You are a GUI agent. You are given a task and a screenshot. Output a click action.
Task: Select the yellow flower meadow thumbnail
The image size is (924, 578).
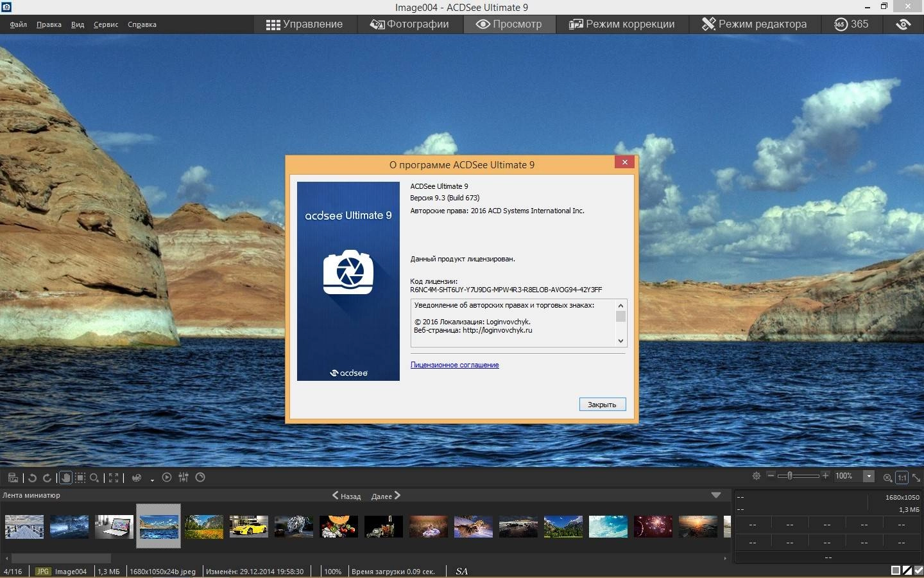click(204, 527)
